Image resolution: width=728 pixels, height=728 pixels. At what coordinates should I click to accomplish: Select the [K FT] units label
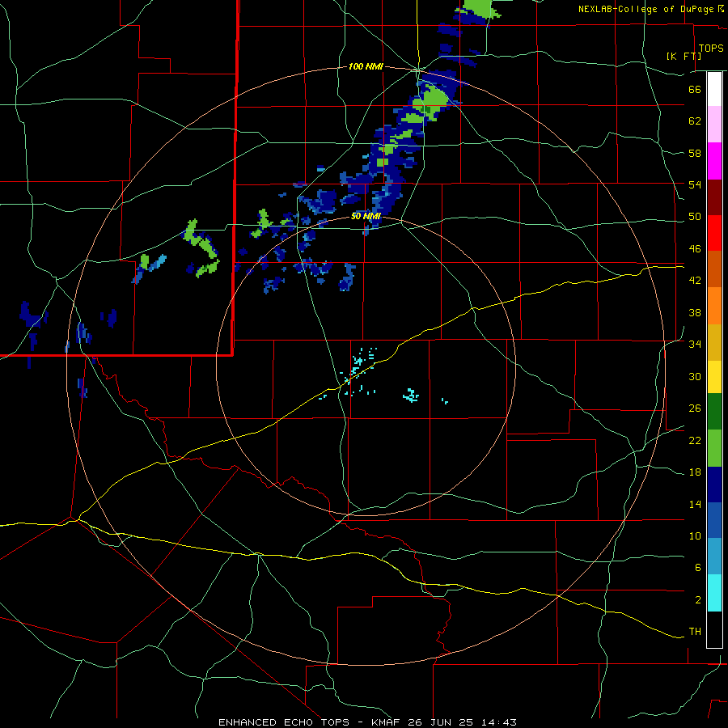tap(684, 56)
